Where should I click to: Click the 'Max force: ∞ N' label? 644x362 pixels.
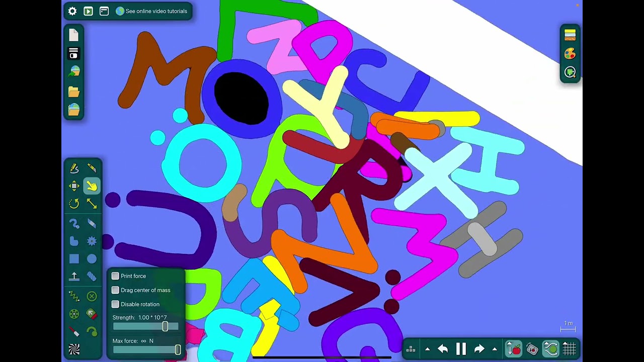[133, 341]
